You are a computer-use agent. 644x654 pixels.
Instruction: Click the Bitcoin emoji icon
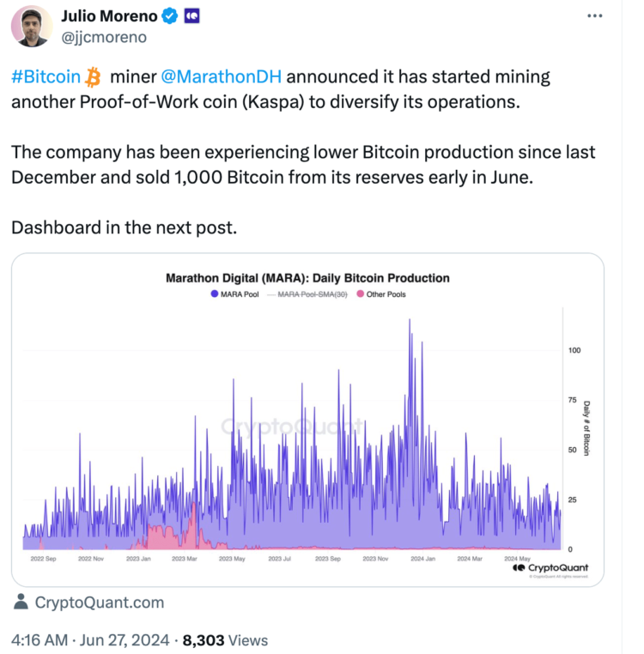(93, 77)
